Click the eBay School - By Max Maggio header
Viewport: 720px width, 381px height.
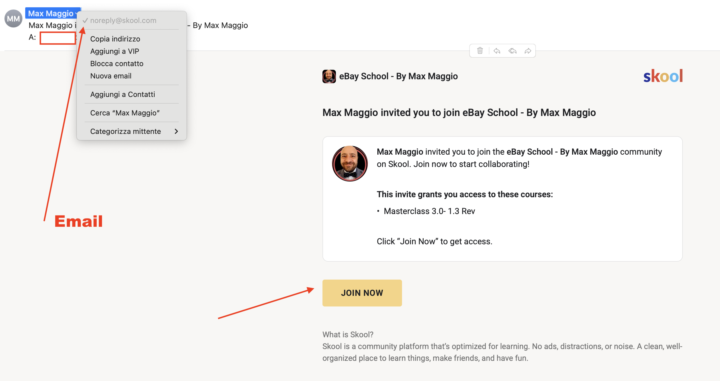tap(398, 76)
